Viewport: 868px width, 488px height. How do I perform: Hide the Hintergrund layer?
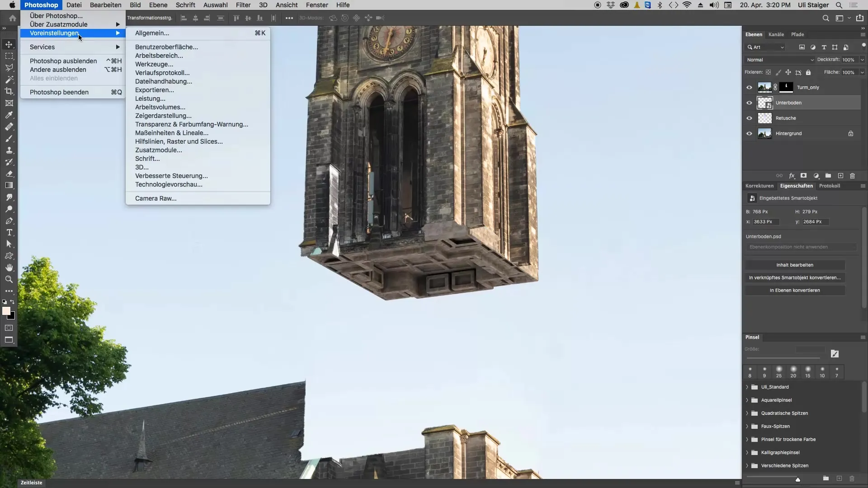[x=749, y=134]
